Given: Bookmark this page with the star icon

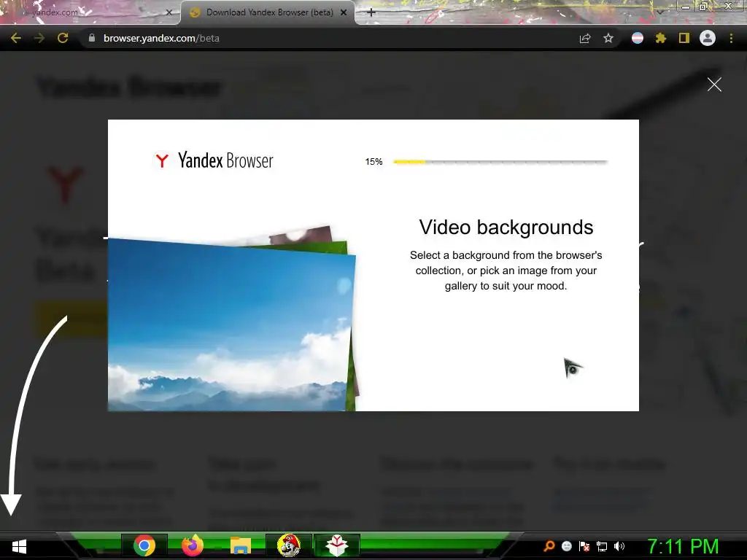Looking at the screenshot, I should [x=608, y=38].
